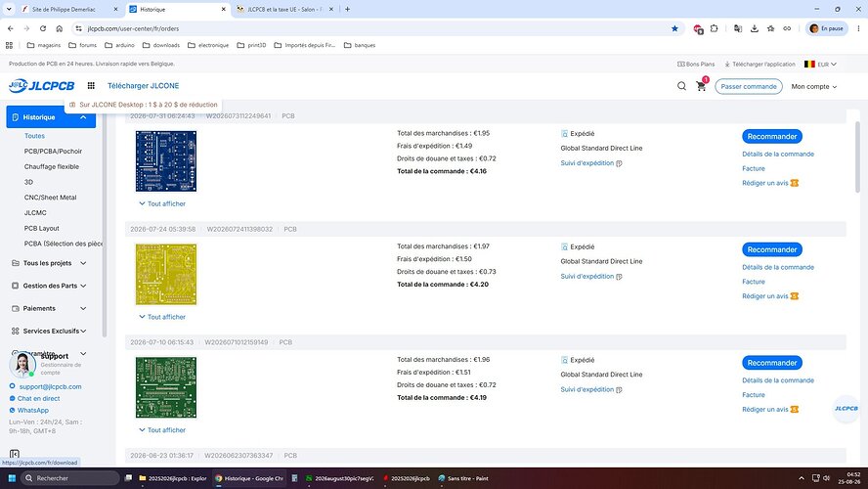Click the browser address bar URL field
Viewport: 868px width, 489px height.
pyautogui.click(x=376, y=28)
